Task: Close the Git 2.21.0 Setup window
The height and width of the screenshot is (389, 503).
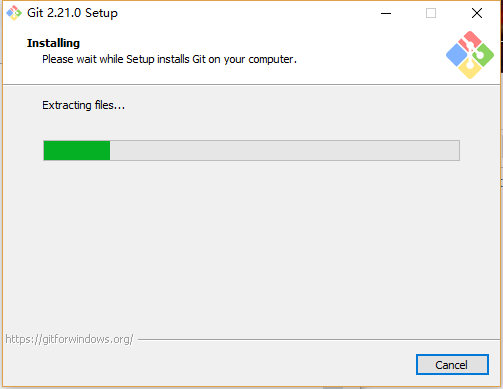Action: [477, 13]
